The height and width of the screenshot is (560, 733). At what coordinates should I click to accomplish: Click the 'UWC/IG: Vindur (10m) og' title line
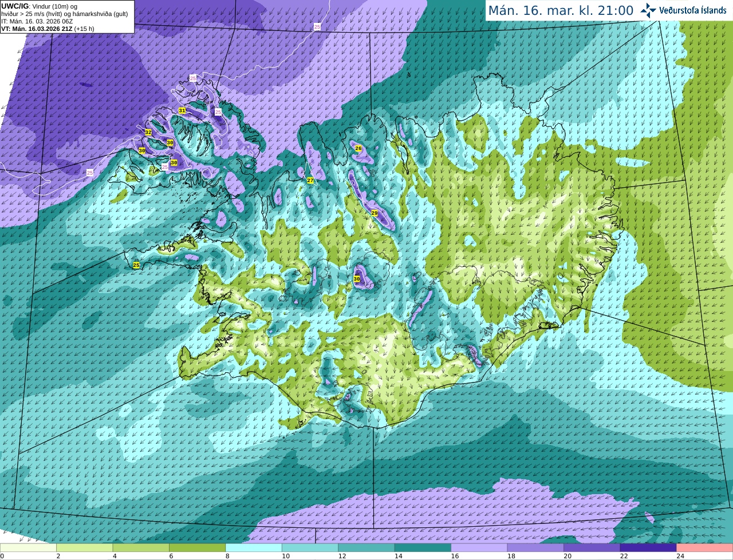[x=40, y=6]
